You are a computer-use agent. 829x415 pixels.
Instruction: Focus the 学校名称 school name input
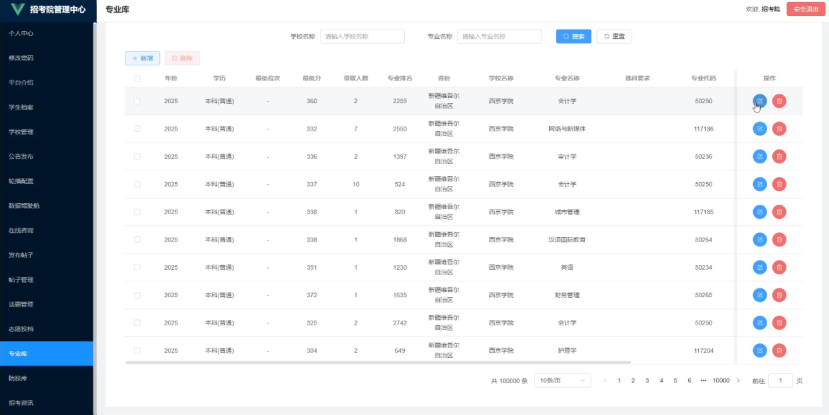point(362,36)
